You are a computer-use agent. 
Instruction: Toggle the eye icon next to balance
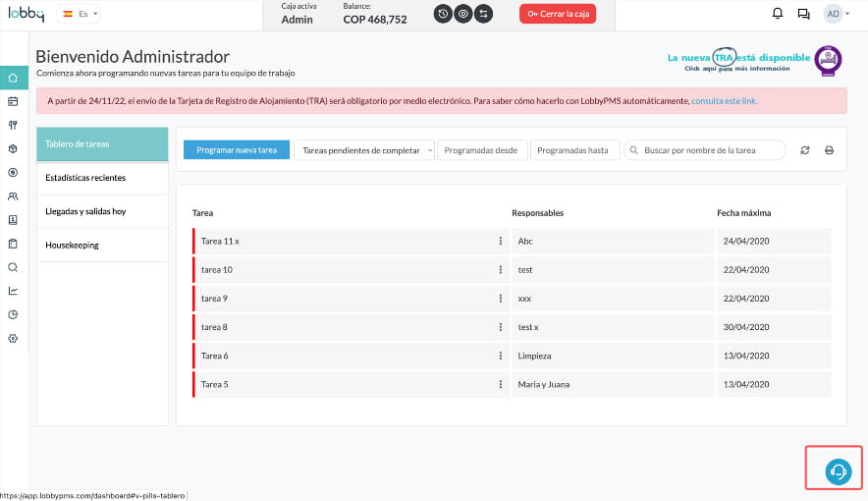pos(462,14)
